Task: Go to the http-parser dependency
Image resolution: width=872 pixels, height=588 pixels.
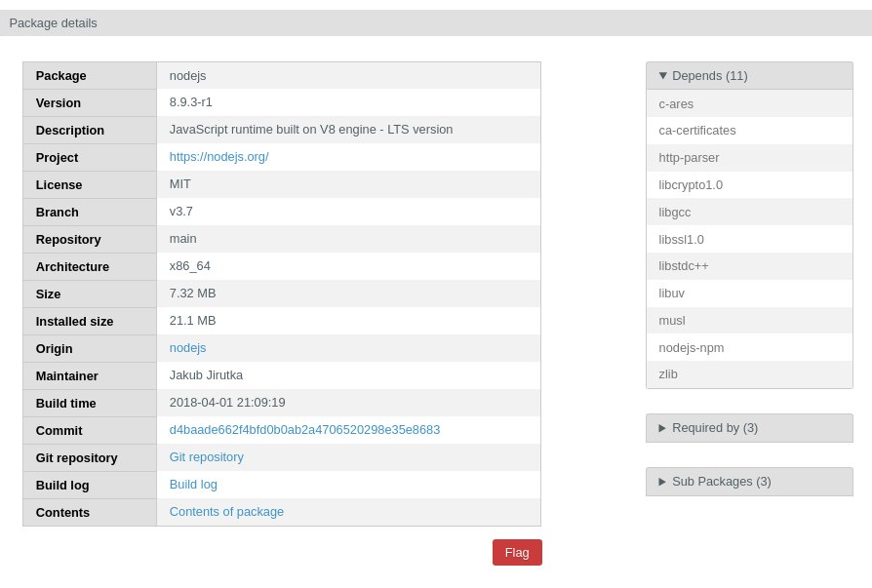Action: [x=689, y=158]
